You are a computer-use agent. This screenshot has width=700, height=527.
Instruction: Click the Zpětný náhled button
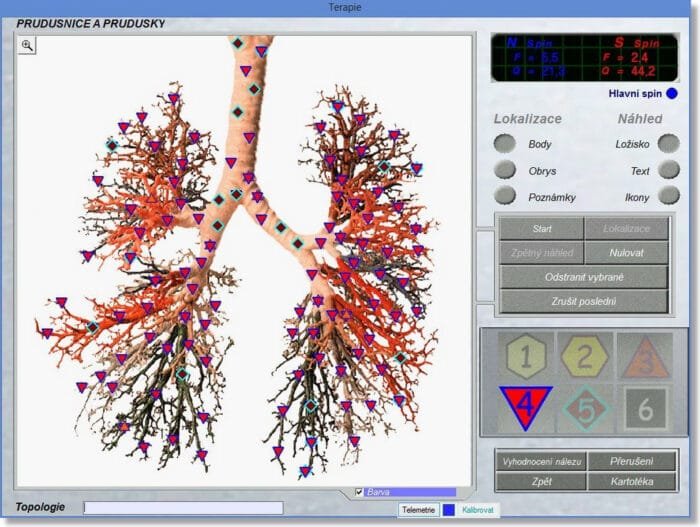(542, 253)
